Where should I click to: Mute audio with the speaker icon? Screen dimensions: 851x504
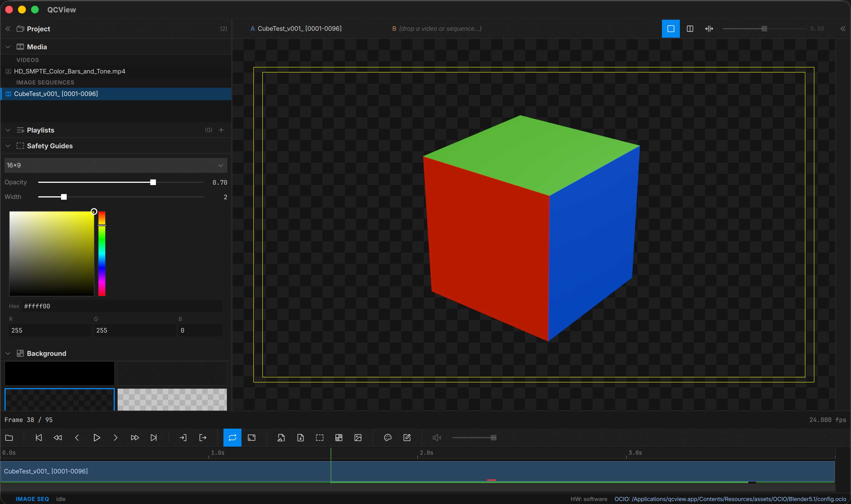436,437
